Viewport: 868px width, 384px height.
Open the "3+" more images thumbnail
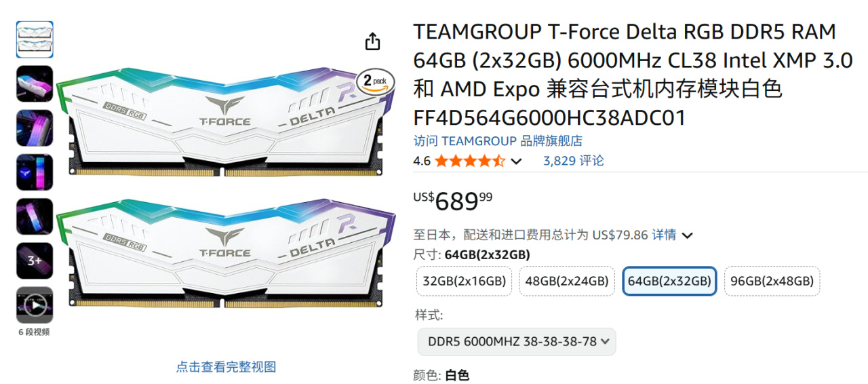click(x=35, y=261)
